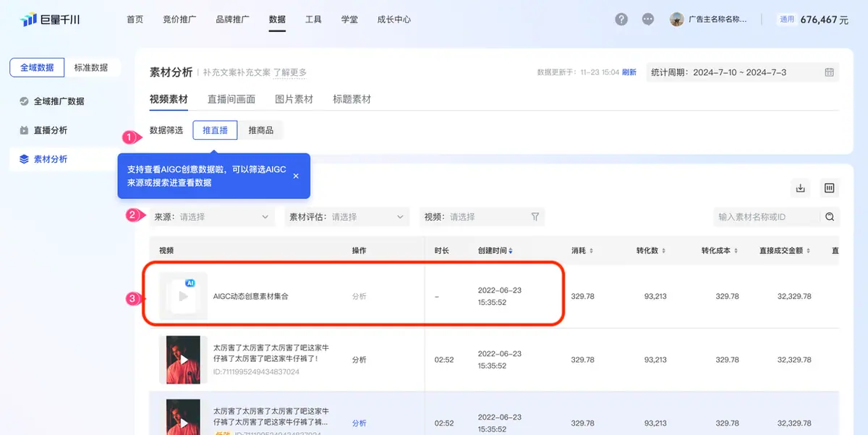The height and width of the screenshot is (435, 868).
Task: Open 品牌推广 in top navigation
Action: tap(232, 20)
